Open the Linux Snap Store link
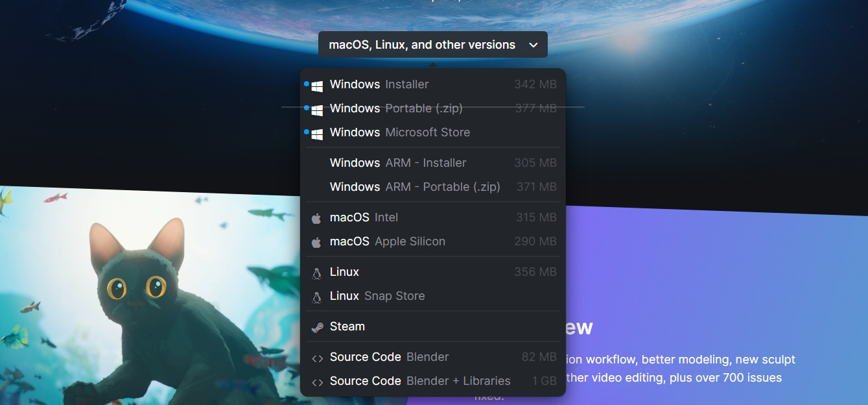 [433, 296]
